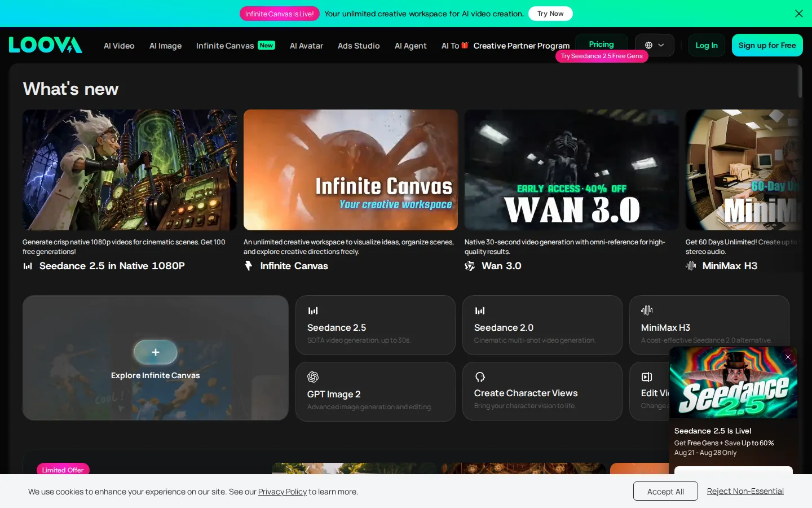
Task: Click the GPT Image 2 OpenAI icon
Action: click(313, 377)
